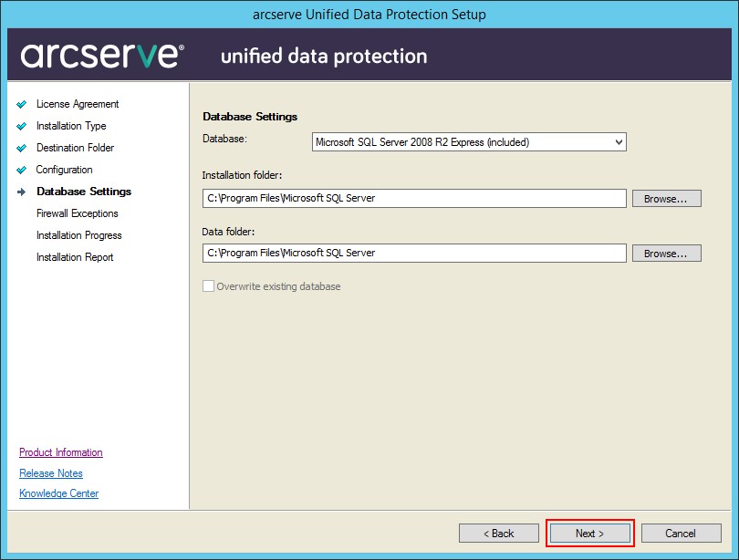Click the arcserve logo in the banner
Image resolution: width=739 pixels, height=560 pixels.
click(x=102, y=55)
